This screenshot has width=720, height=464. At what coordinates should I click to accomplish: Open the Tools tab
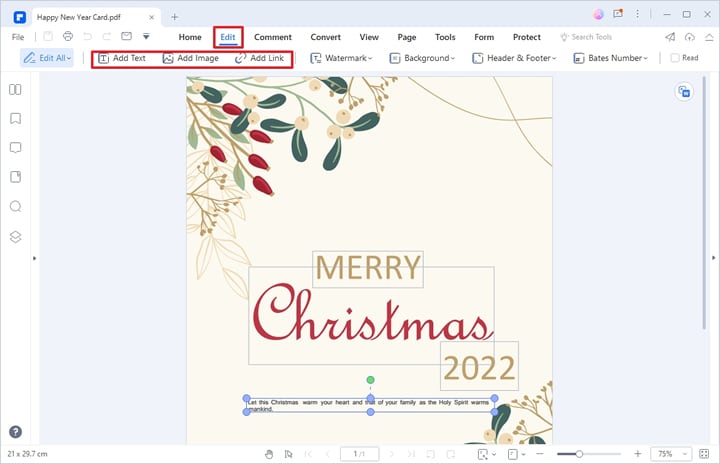445,37
